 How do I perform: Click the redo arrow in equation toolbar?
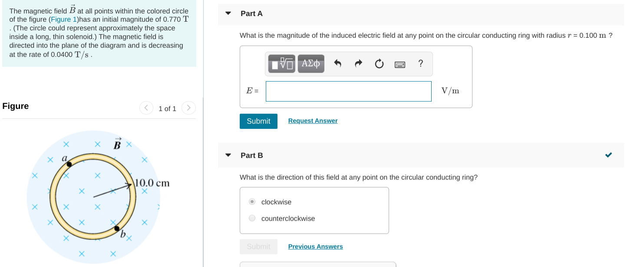pyautogui.click(x=358, y=63)
